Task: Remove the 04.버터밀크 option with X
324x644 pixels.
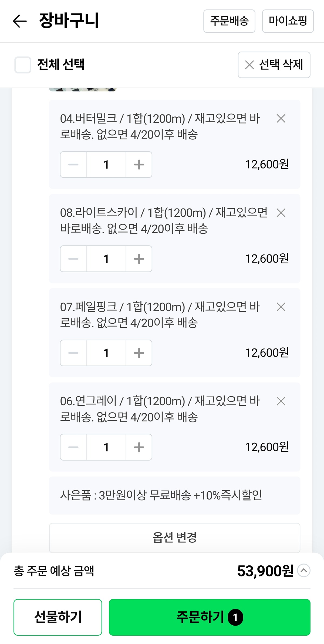Action: [x=281, y=118]
